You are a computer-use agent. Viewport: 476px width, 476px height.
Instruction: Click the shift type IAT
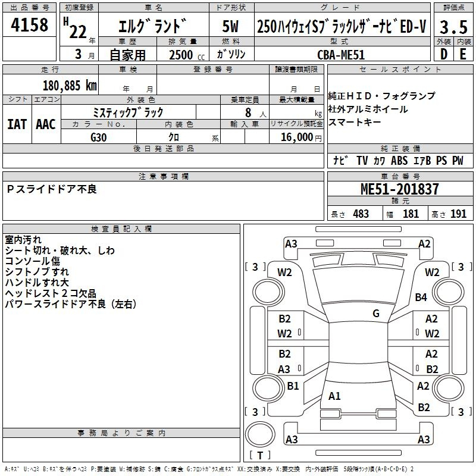point(17,124)
